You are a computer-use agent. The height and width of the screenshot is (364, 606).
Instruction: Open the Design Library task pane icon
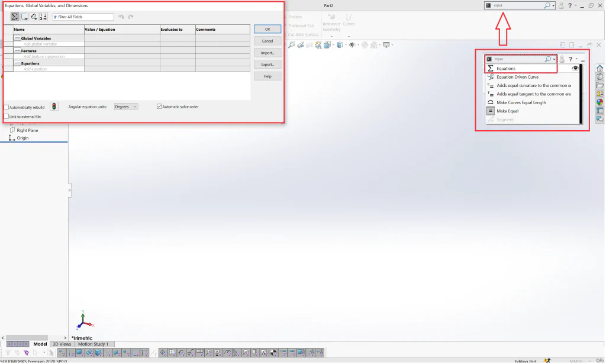600,77
